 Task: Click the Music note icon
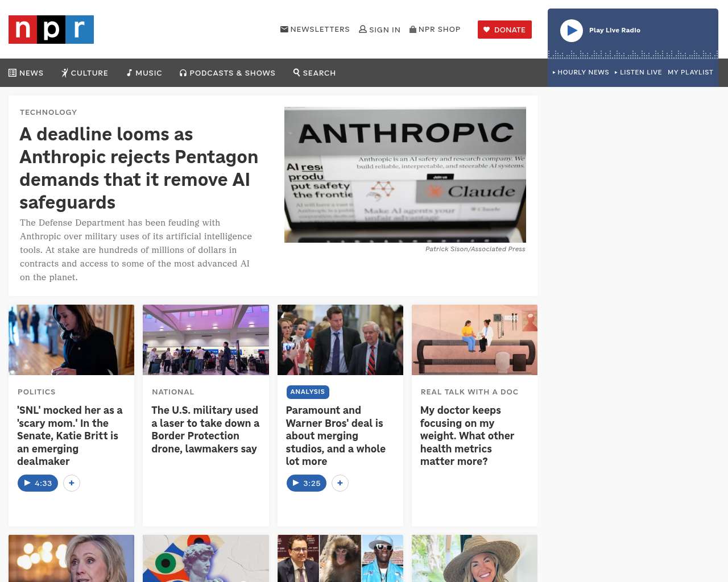point(130,73)
